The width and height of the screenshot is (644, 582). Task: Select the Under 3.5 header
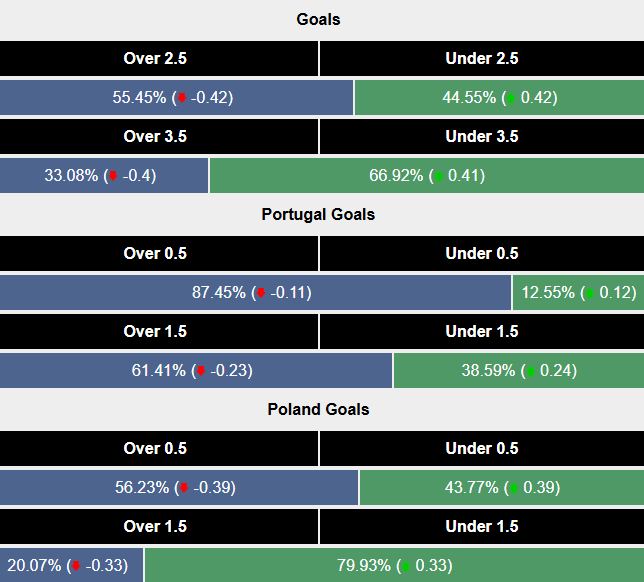[481, 137]
